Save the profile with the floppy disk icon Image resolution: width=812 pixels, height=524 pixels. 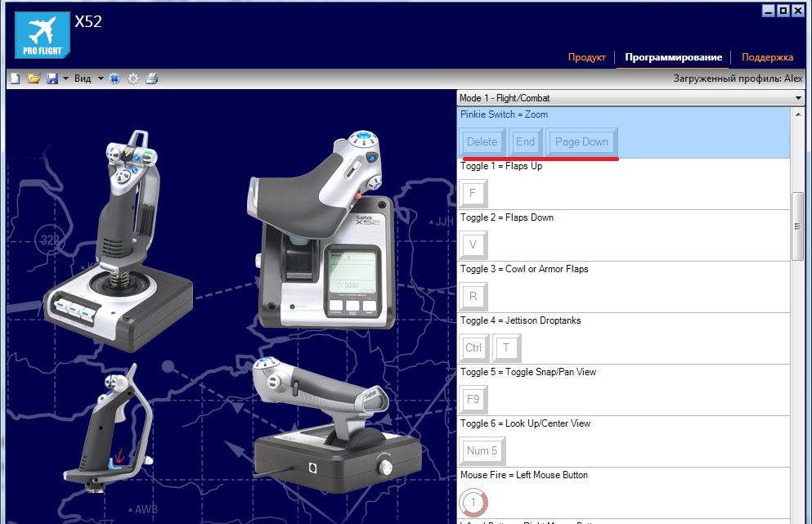tap(52, 78)
